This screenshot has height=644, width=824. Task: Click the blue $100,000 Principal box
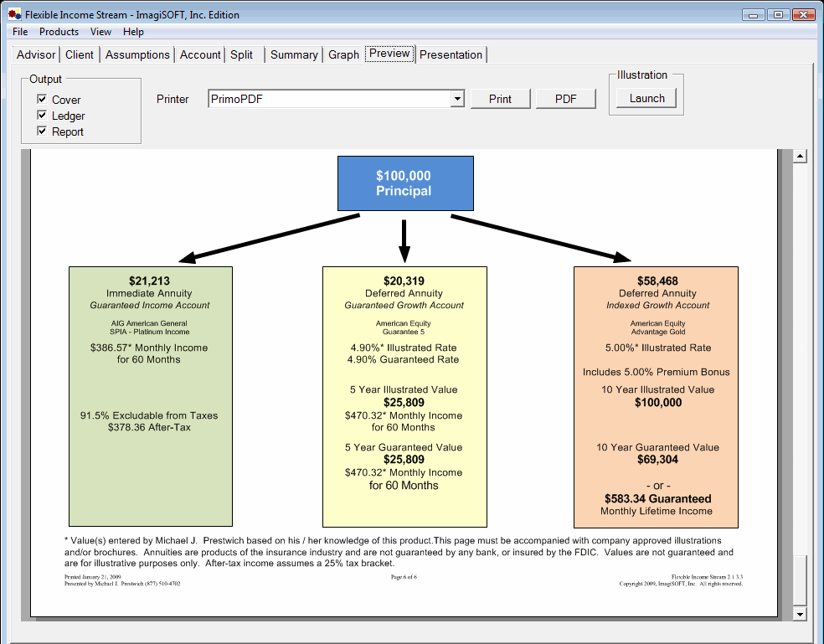pyautogui.click(x=405, y=183)
